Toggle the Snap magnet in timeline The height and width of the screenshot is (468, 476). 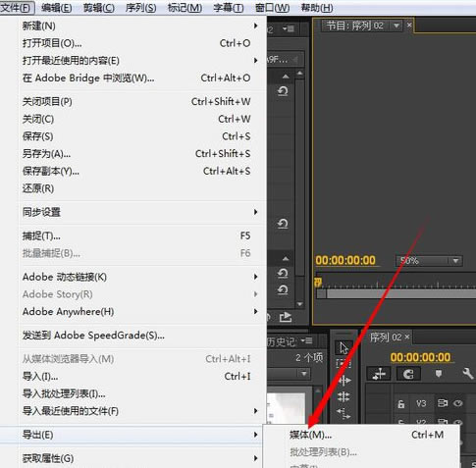pyautogui.click(x=408, y=374)
